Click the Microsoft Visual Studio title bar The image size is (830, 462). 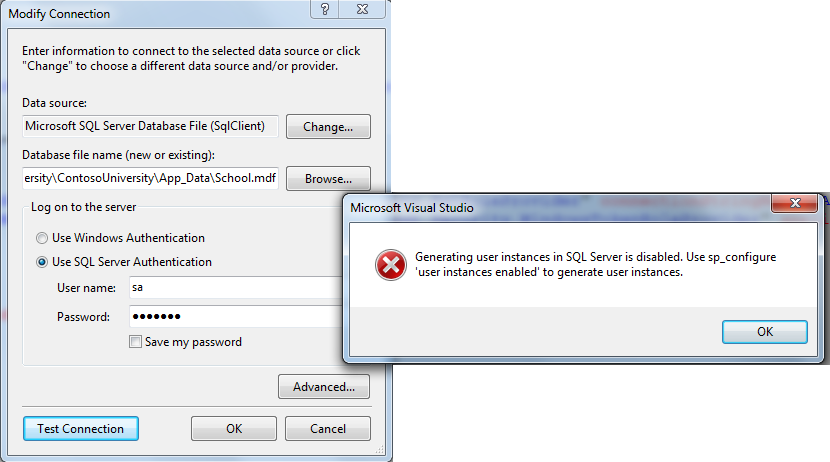(556, 207)
